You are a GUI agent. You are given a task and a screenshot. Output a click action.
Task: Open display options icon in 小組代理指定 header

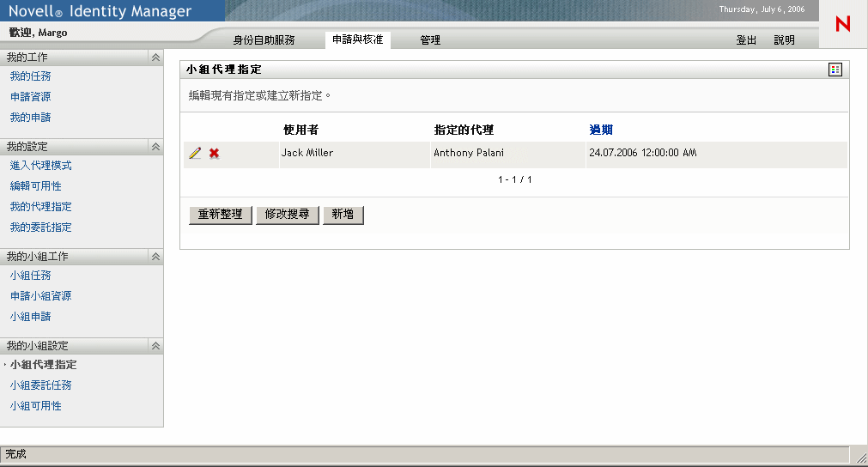pyautogui.click(x=835, y=70)
